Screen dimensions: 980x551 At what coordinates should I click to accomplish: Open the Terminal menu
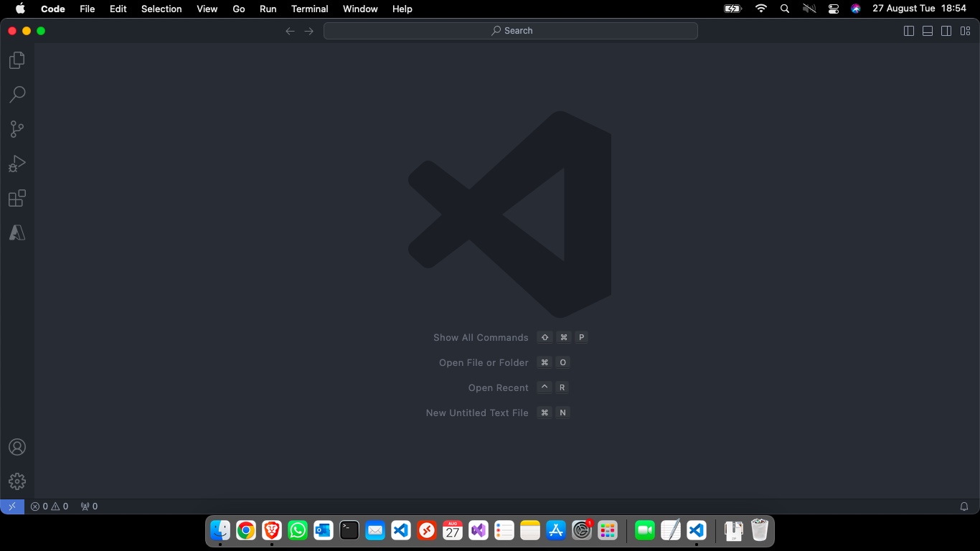310,9
